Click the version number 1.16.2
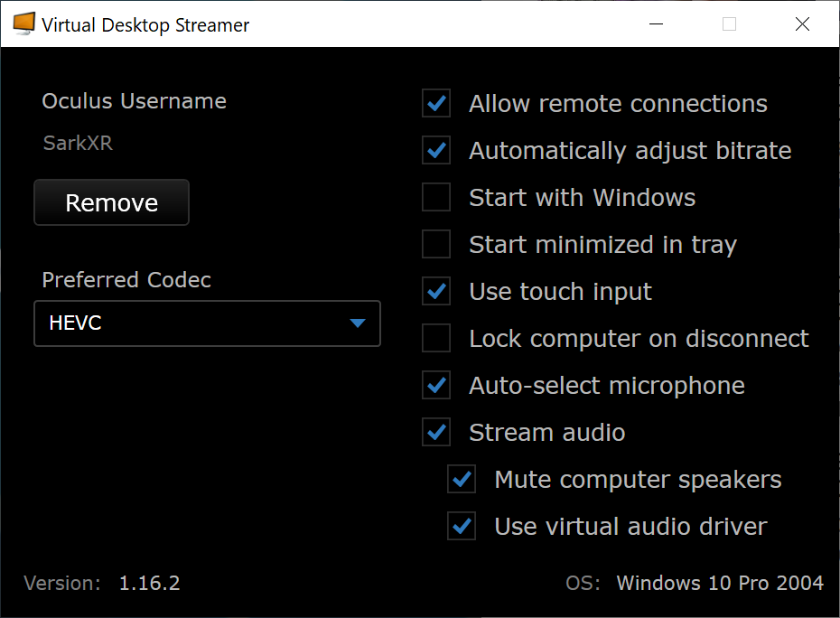Image resolution: width=840 pixels, height=618 pixels. 149,583
